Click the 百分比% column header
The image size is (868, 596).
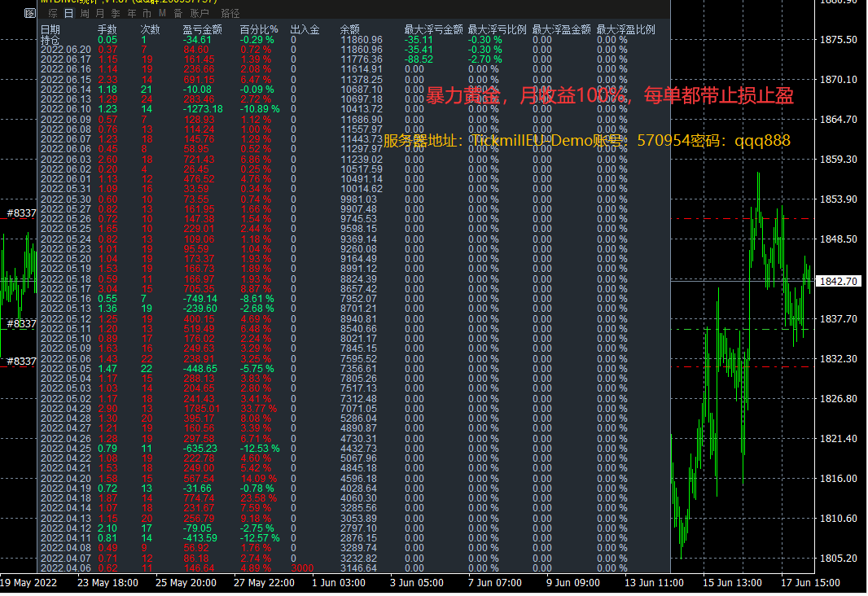[x=259, y=29]
